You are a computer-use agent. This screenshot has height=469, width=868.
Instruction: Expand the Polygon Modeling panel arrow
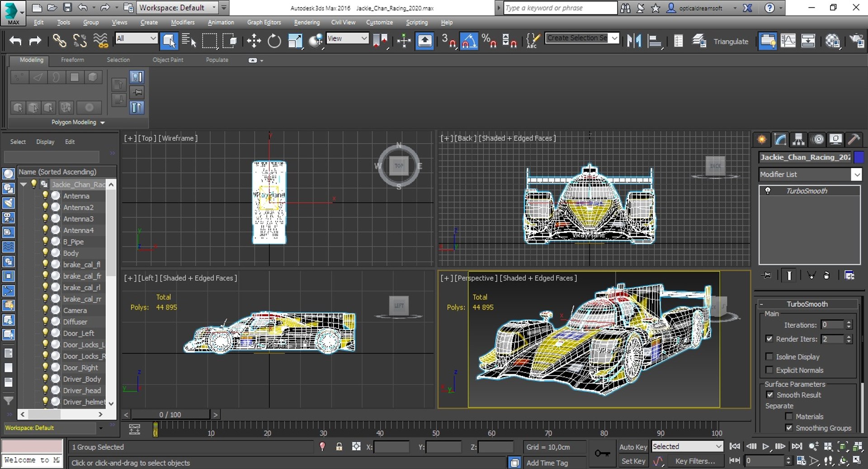click(x=103, y=123)
